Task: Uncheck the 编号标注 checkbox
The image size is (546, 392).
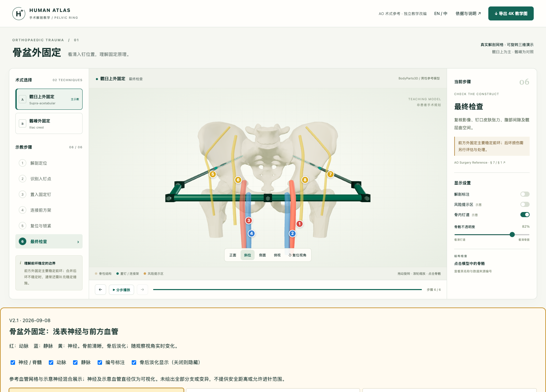Action: [x=100, y=362]
